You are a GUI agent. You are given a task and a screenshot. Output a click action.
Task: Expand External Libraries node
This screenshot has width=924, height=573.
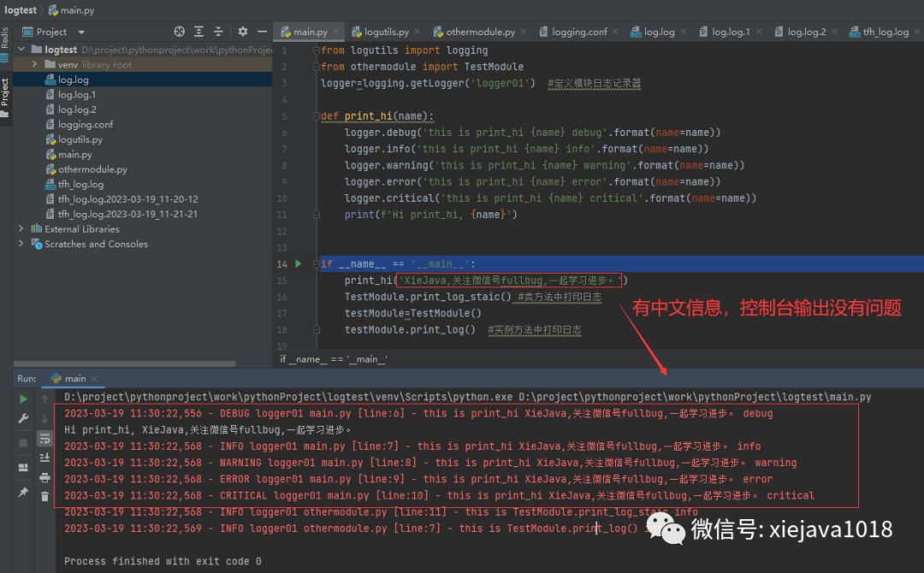[21, 228]
